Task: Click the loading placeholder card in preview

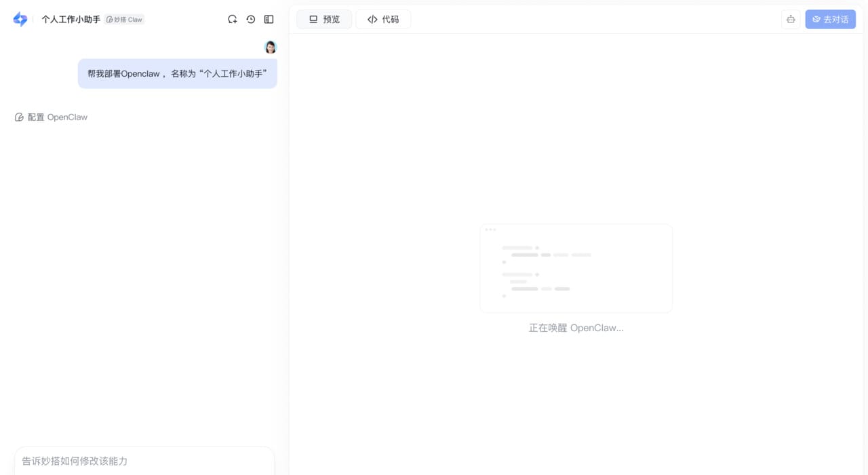Action: point(576,268)
